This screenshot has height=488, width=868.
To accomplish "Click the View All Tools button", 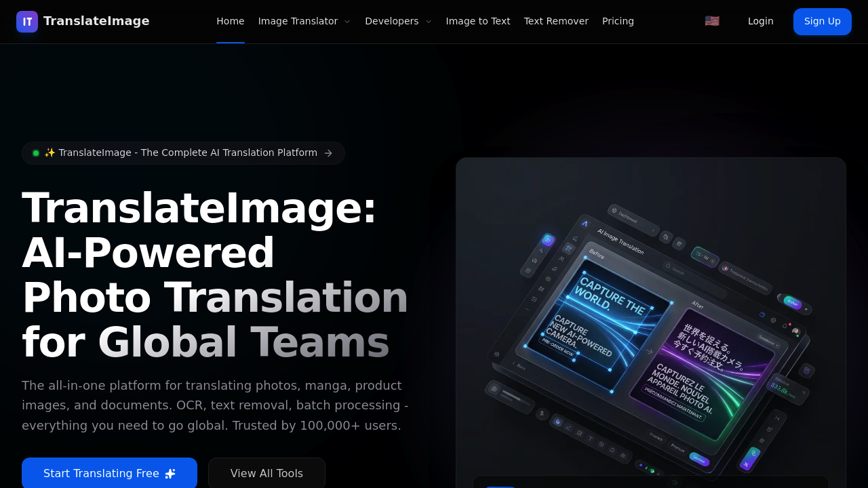I will point(267,473).
